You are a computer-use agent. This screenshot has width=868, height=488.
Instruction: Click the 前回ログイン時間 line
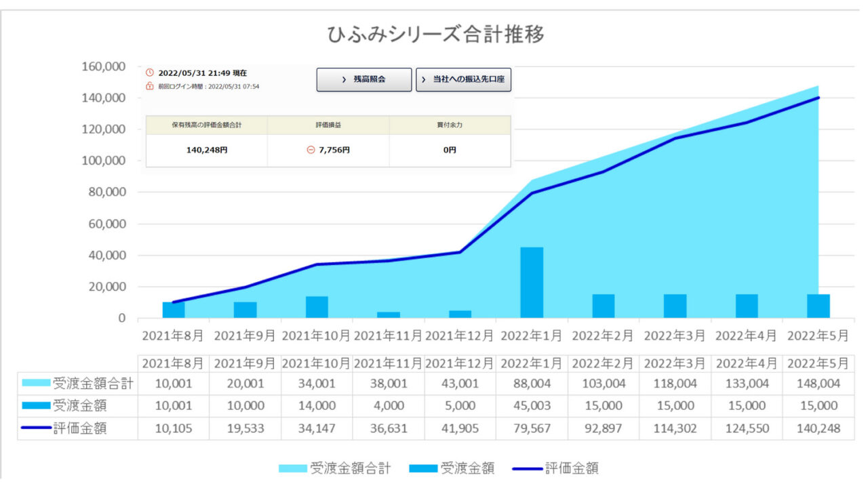[209, 86]
